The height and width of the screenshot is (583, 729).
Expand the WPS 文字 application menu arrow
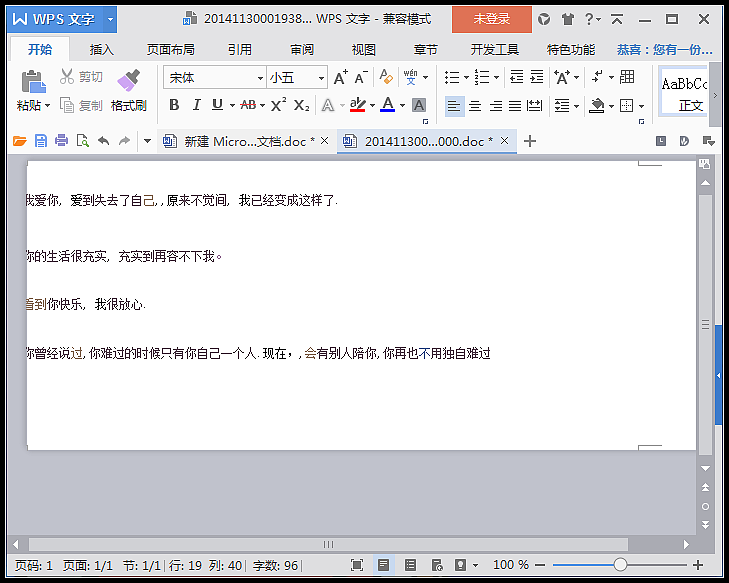pos(110,19)
